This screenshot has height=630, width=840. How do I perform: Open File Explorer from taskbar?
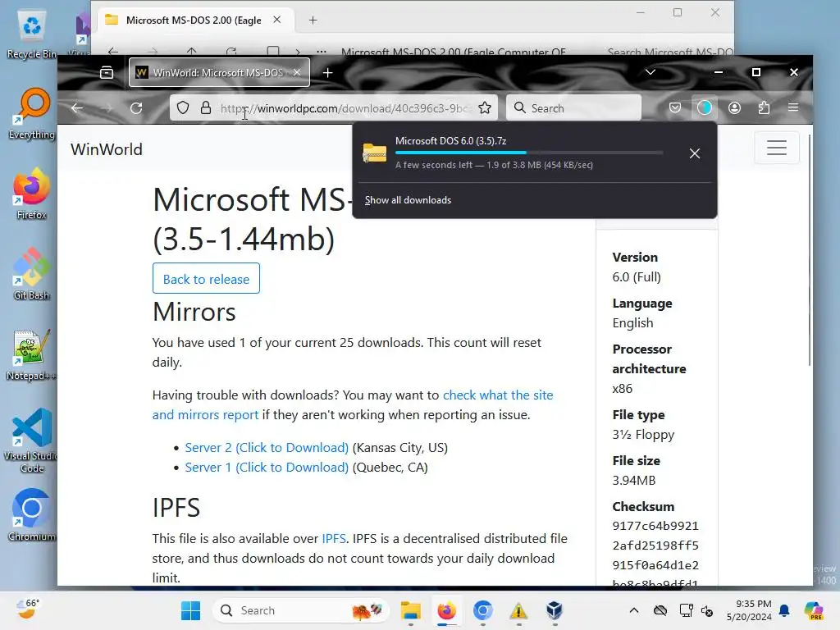[411, 610]
